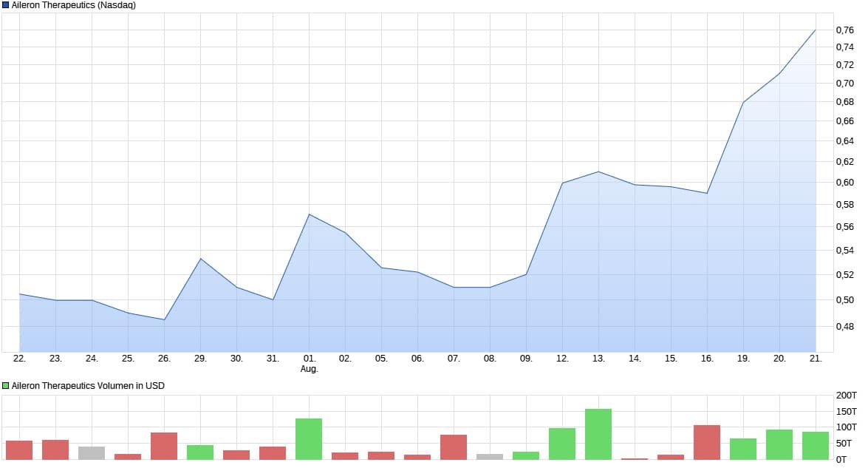Click the red volume bar on the 26th
Image resolution: width=868 pixels, height=468 pixels.
[x=164, y=446]
